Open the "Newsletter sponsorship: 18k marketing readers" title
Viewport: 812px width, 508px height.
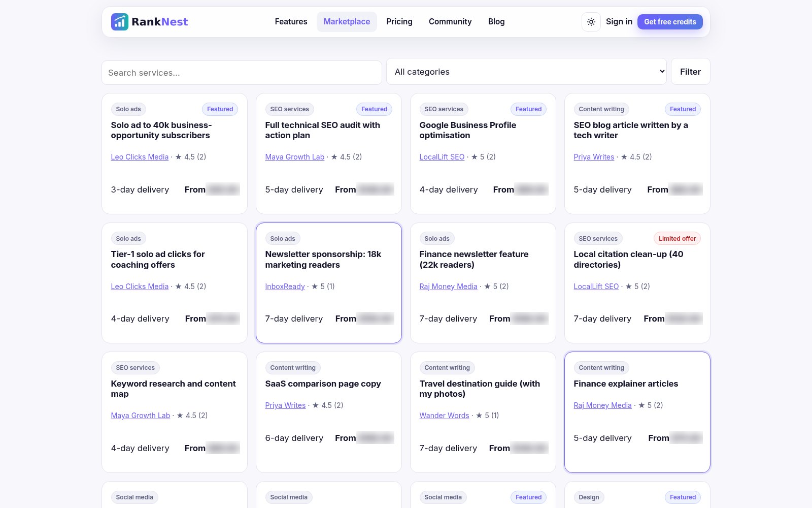tap(323, 260)
